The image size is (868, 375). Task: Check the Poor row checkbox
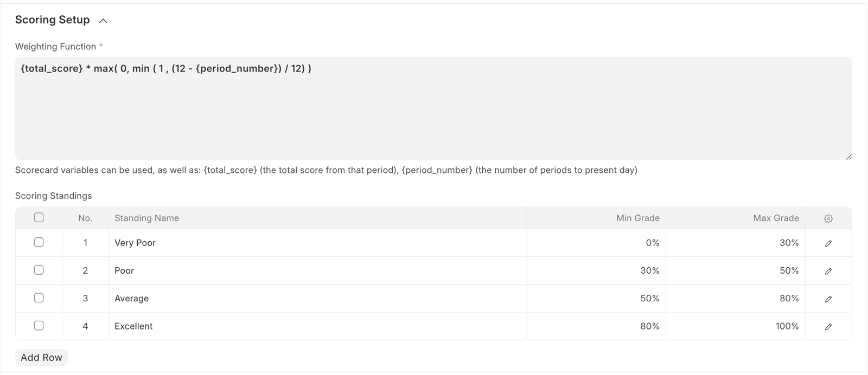click(39, 270)
